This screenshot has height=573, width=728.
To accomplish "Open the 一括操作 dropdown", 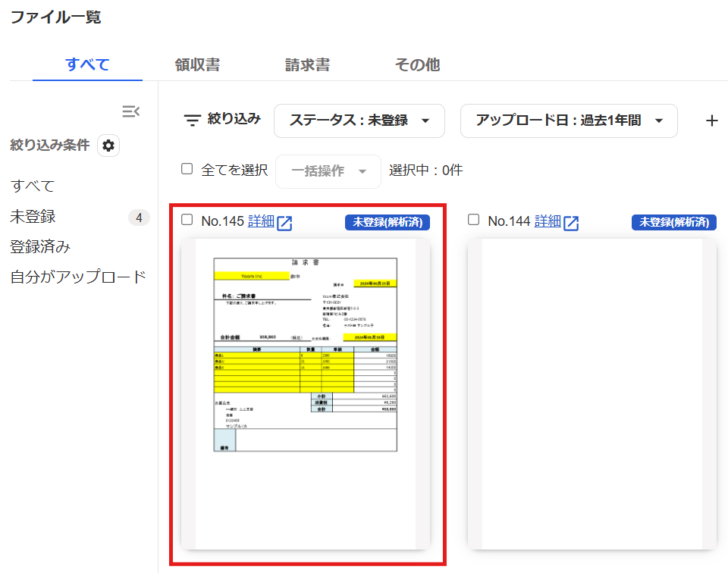I will click(328, 171).
